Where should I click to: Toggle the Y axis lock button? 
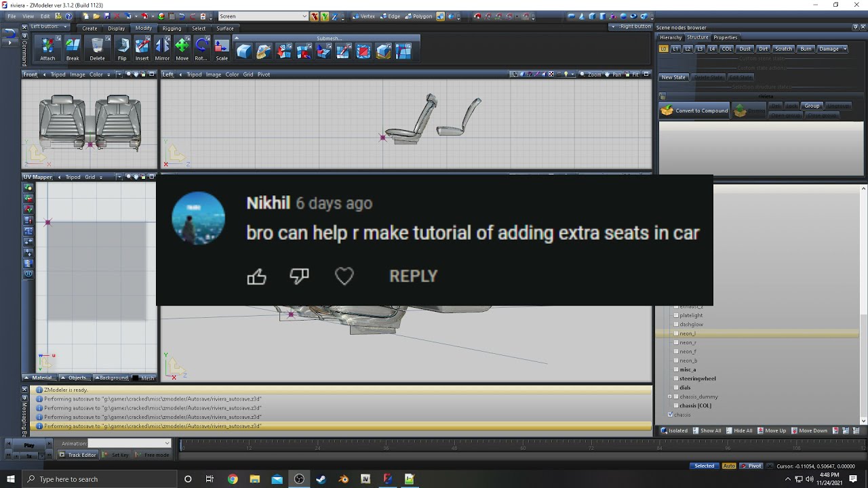click(x=325, y=16)
